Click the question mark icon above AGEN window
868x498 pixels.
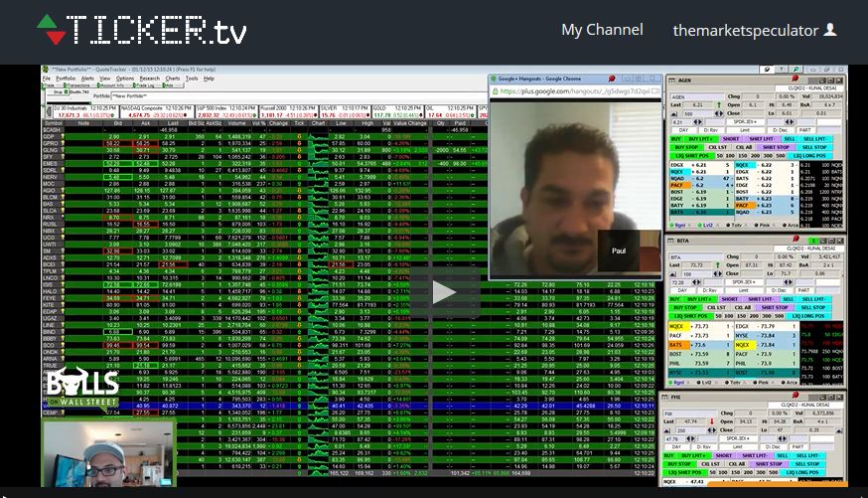782,70
